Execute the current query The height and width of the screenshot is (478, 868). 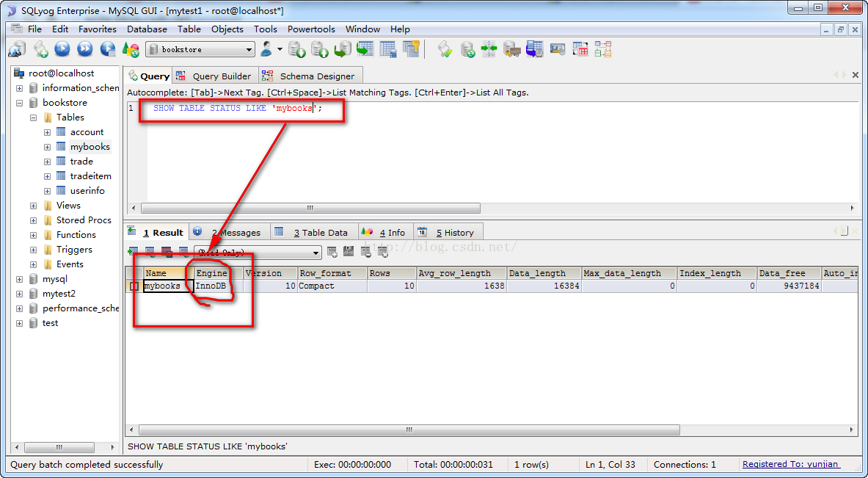[62, 49]
